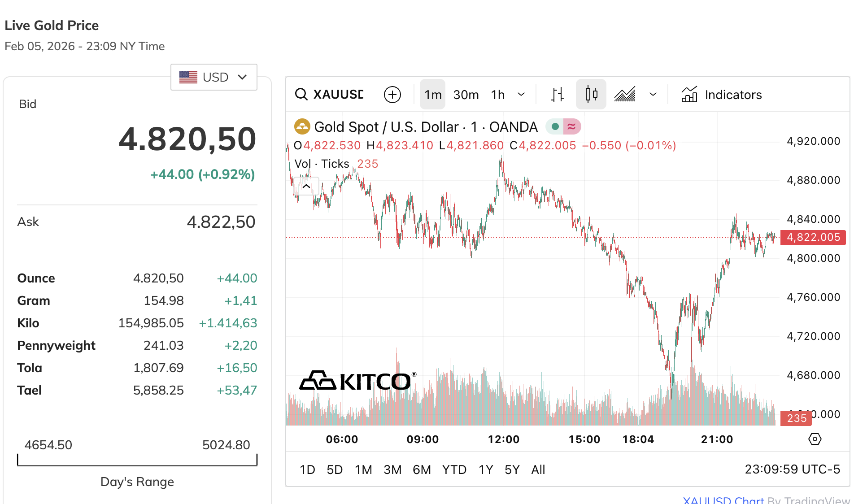Click the symbol search magnifier icon
The image size is (854, 504).
(301, 95)
